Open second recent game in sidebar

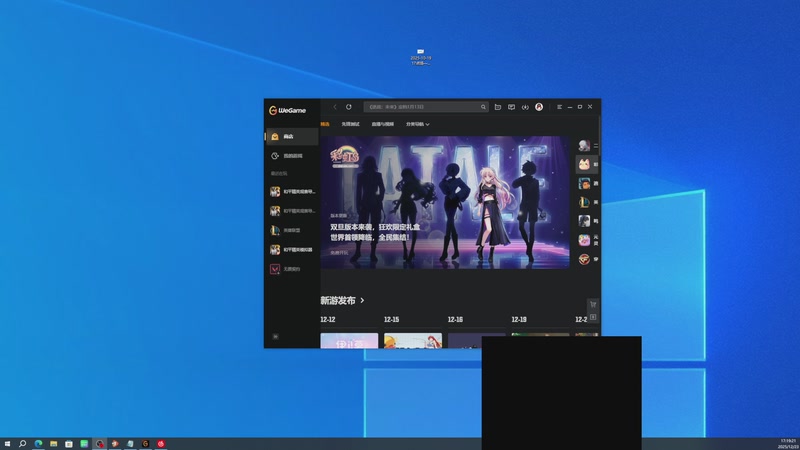(x=292, y=211)
